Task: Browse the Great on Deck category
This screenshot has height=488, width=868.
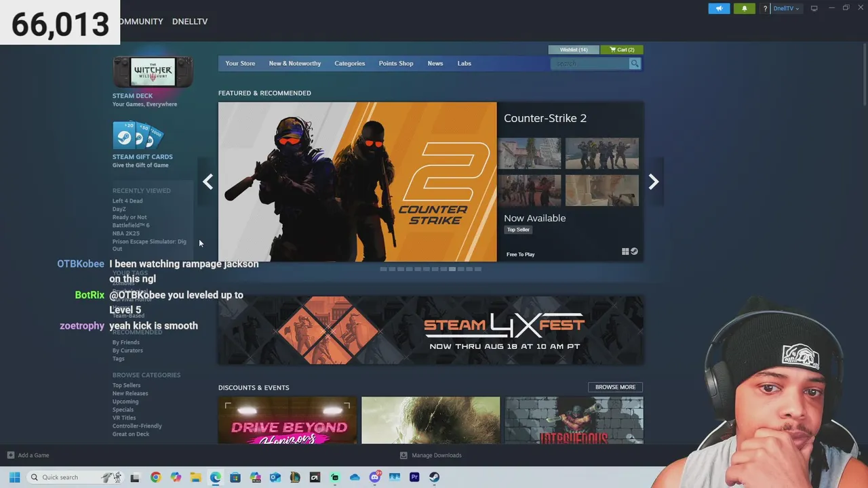Action: pos(131,434)
